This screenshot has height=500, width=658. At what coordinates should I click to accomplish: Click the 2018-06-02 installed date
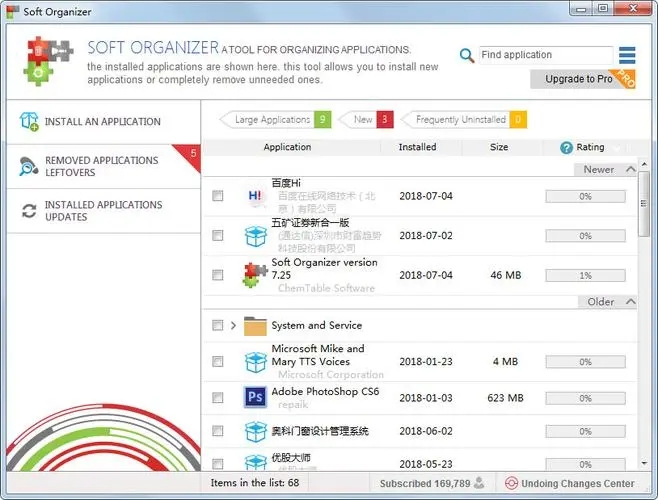click(x=426, y=431)
